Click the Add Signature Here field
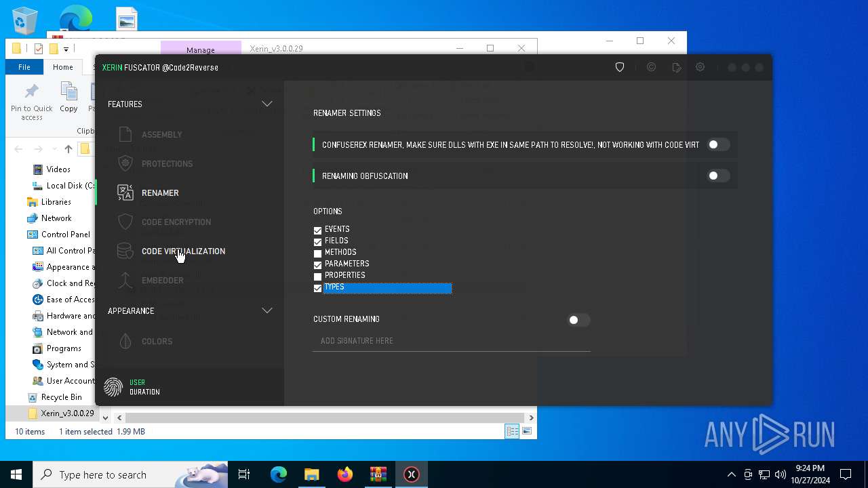The height and width of the screenshot is (488, 868). click(x=451, y=341)
